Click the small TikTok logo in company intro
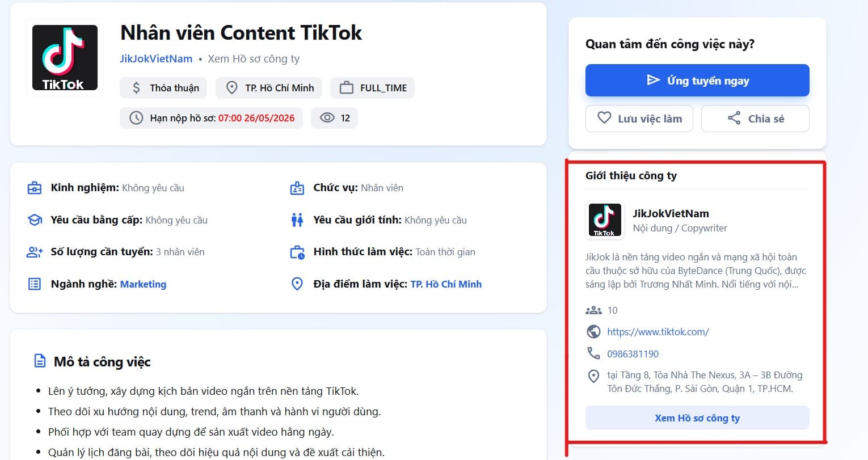 pyautogui.click(x=604, y=220)
